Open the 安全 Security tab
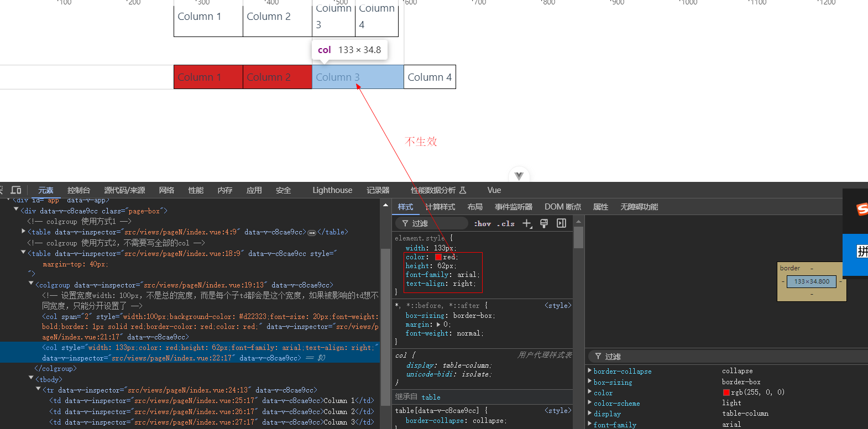 click(x=284, y=190)
